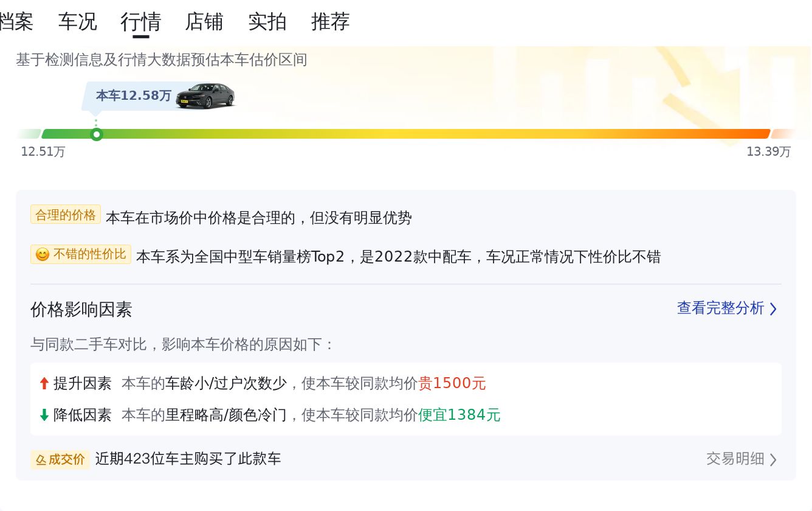Click the handshake icon on 成交价 badge
The width and height of the screenshot is (812, 511).
pyautogui.click(x=41, y=460)
